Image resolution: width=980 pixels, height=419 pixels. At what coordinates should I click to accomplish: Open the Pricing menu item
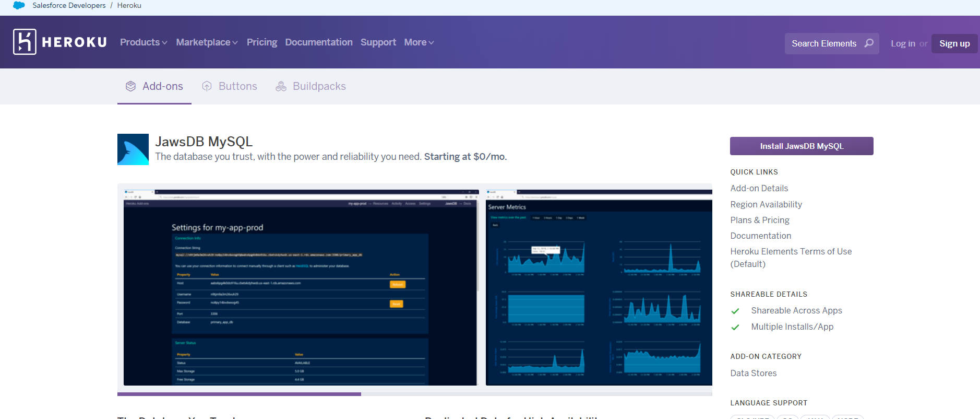coord(262,42)
